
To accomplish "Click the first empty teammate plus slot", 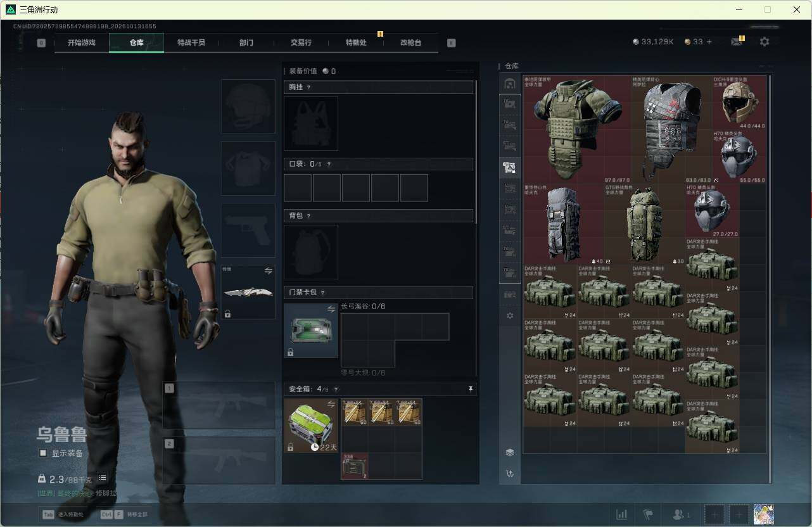I will pos(714,515).
